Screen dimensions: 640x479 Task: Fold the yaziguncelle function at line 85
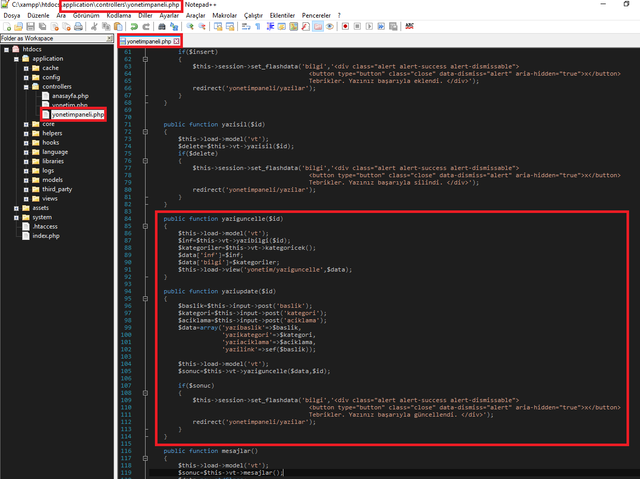[x=145, y=226]
